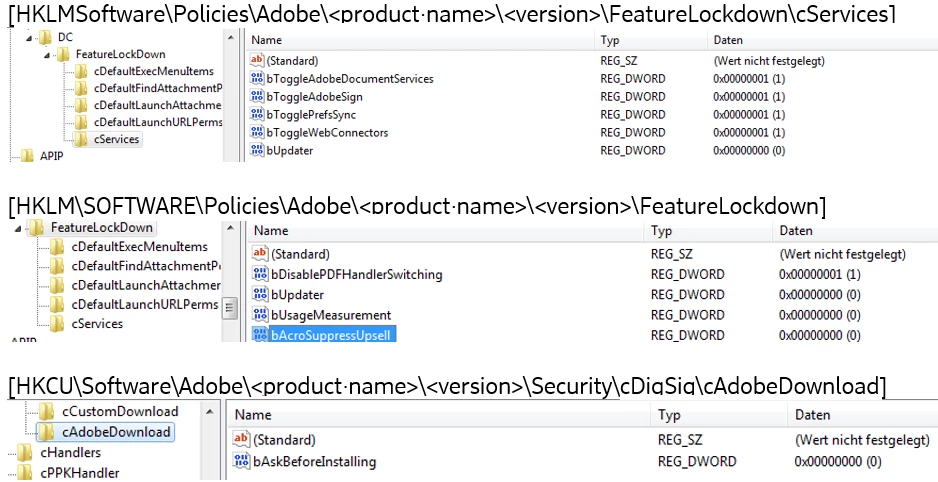The image size is (938, 482).
Task: Select the highlighted cServices key, top view
Action: 116,139
